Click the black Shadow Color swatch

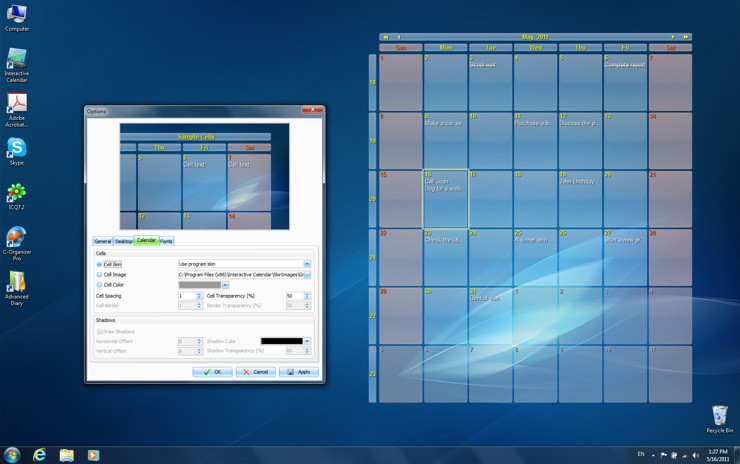pyautogui.click(x=282, y=341)
